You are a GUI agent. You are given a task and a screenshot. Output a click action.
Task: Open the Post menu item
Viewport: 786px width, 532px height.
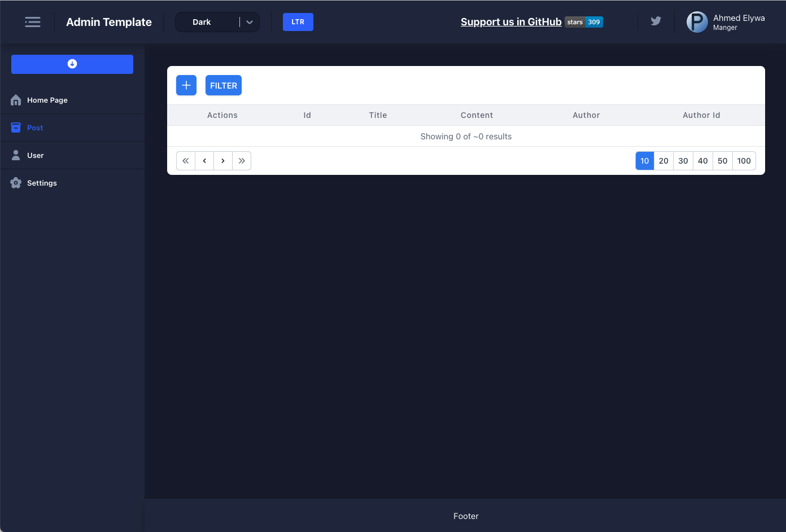coord(35,127)
